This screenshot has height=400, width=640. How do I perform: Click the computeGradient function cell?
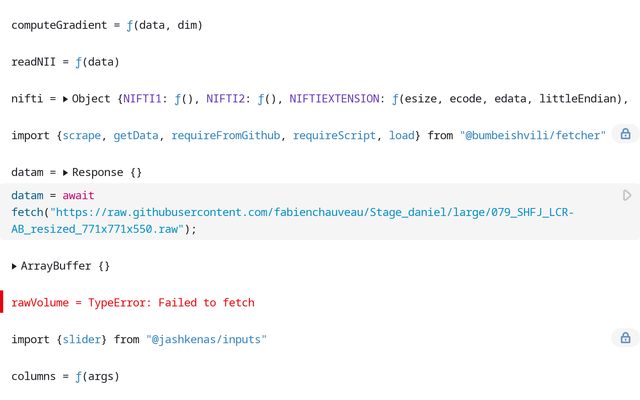tap(107, 25)
